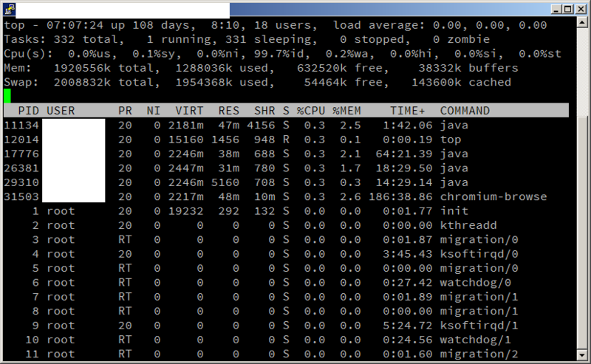Viewport: 591px width, 364px height.
Task: Click the chromium-browse command name
Action: (493, 196)
